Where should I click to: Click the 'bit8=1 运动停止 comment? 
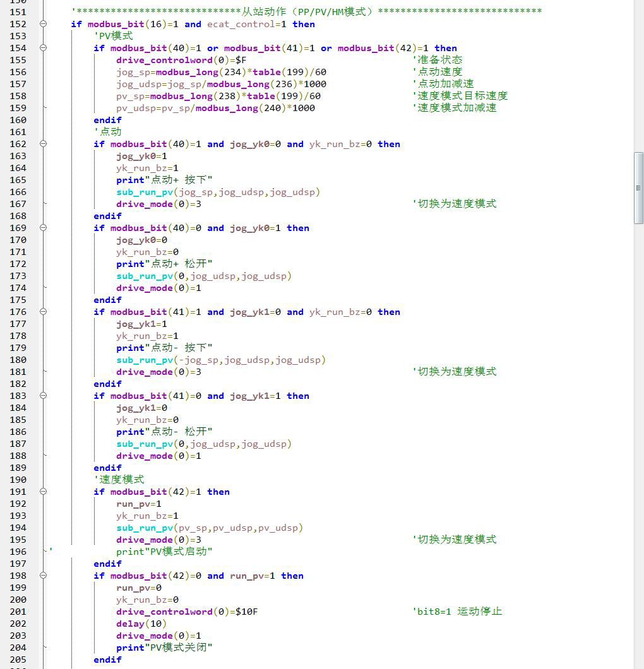pos(457,612)
